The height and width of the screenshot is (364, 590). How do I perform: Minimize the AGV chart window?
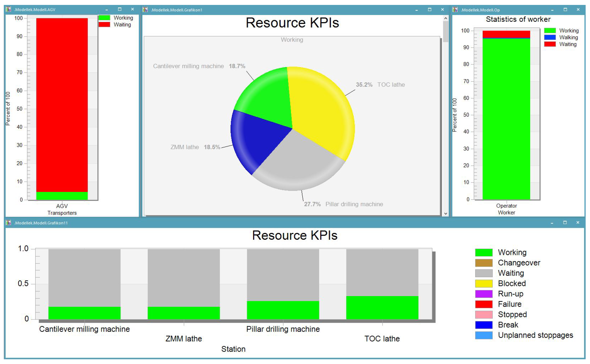106,10
